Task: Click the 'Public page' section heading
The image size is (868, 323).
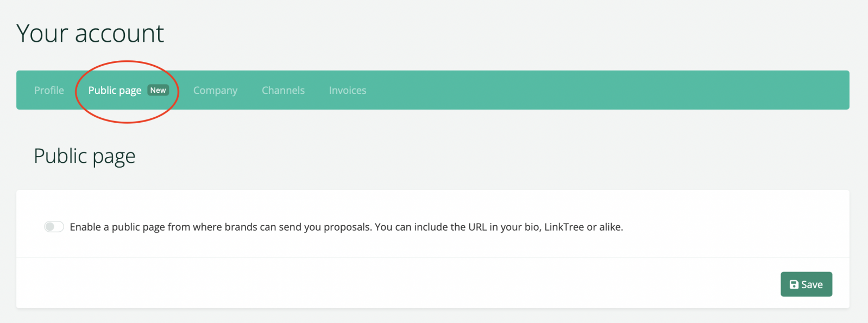Action: [x=85, y=156]
